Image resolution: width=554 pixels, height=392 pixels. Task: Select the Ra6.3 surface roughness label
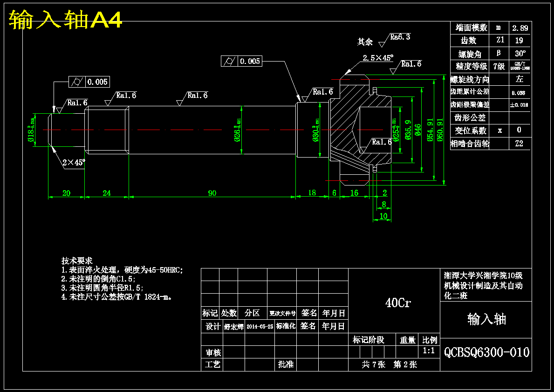(x=400, y=37)
